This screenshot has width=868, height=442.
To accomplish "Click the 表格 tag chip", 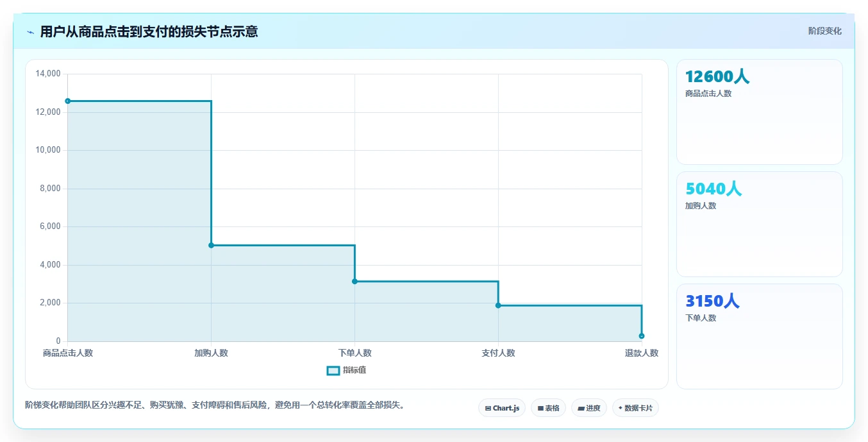I will [x=548, y=408].
